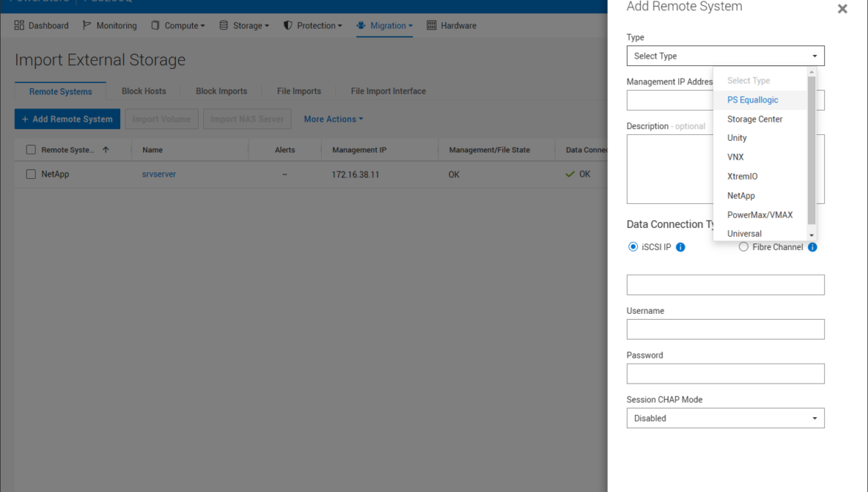
Task: Click the Migration icon
Action: pyautogui.click(x=361, y=25)
